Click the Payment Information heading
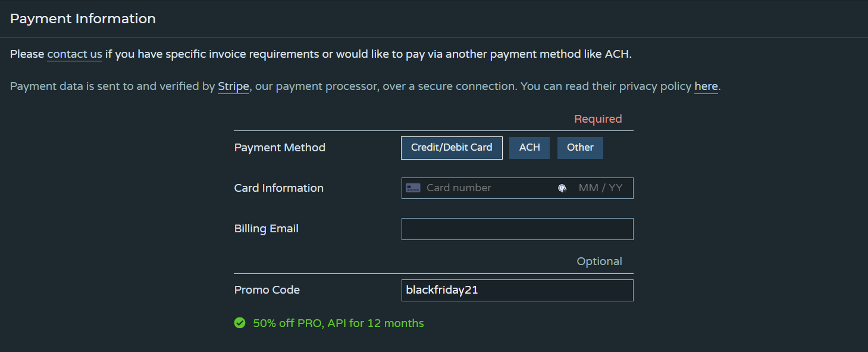The height and width of the screenshot is (352, 868). tap(83, 18)
